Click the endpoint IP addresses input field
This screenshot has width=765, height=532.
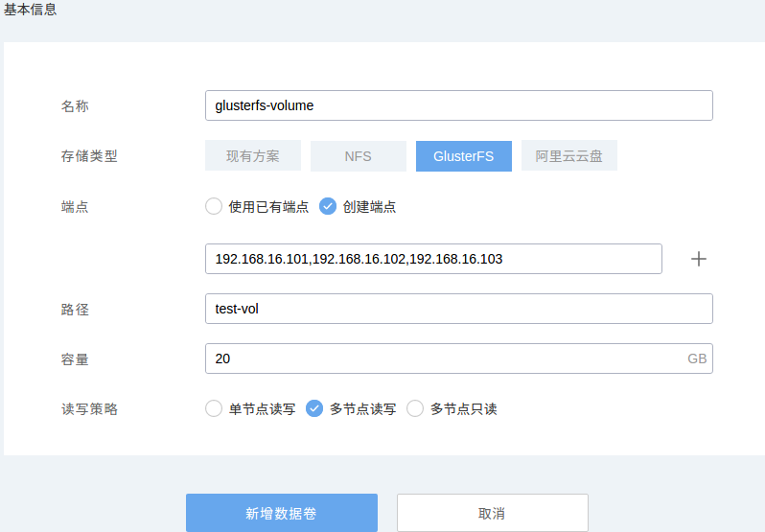(433, 259)
